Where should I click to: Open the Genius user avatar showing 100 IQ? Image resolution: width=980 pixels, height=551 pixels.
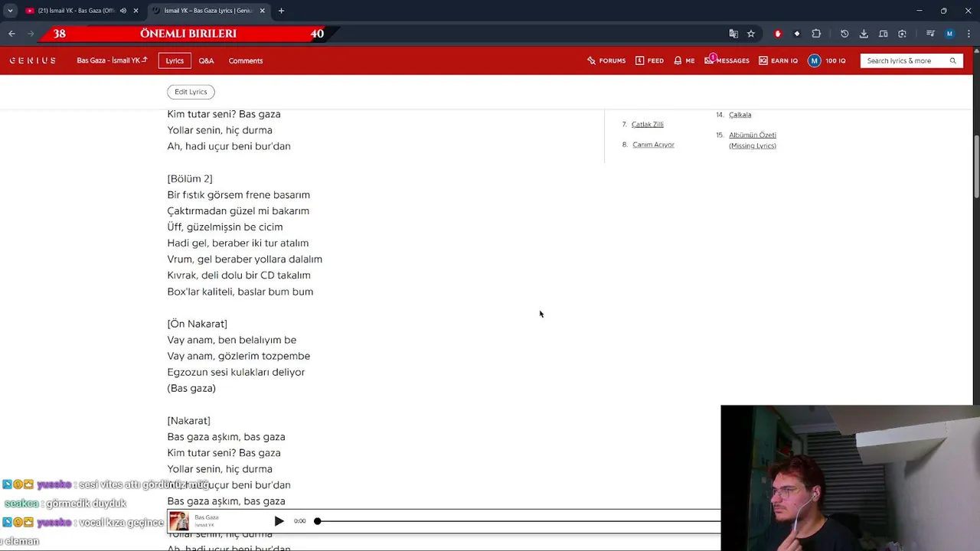(827, 60)
